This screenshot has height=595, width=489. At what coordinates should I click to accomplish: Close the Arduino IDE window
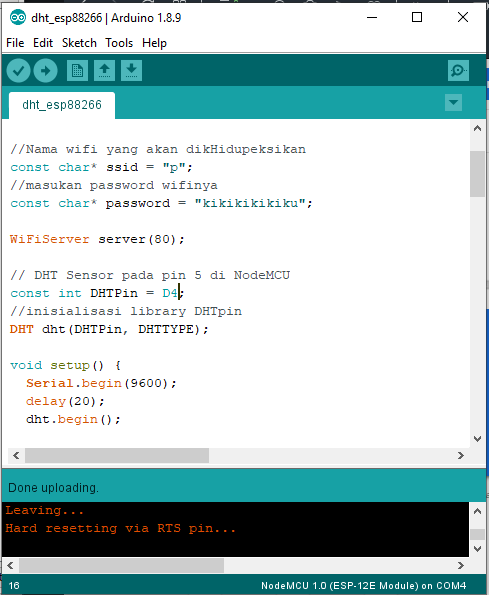(x=463, y=17)
